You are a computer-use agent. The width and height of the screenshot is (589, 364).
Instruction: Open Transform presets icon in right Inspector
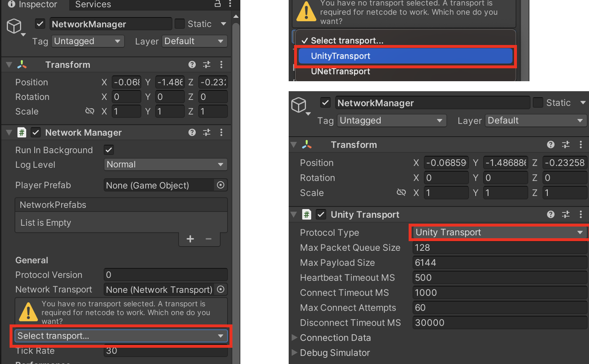566,145
